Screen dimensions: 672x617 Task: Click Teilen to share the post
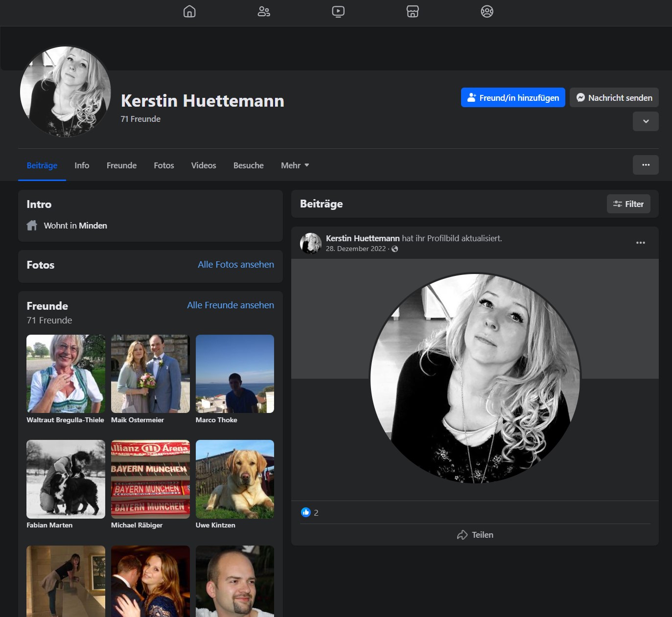(475, 535)
